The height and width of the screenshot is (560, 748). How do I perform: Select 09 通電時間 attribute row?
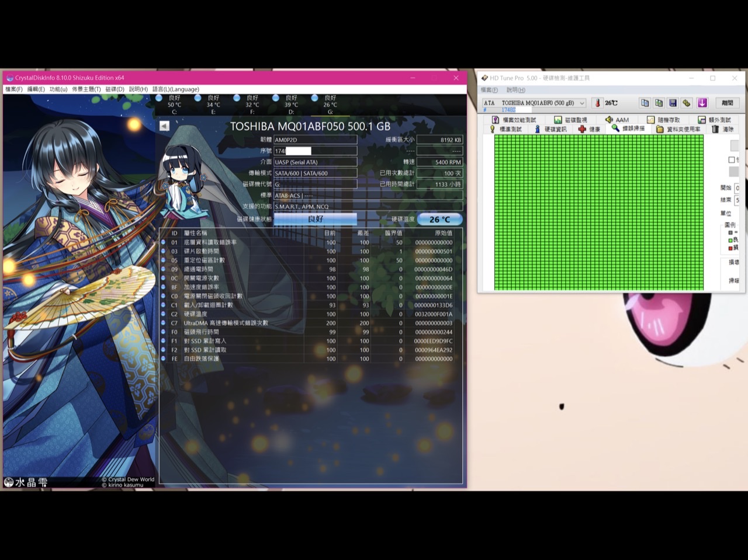310,269
